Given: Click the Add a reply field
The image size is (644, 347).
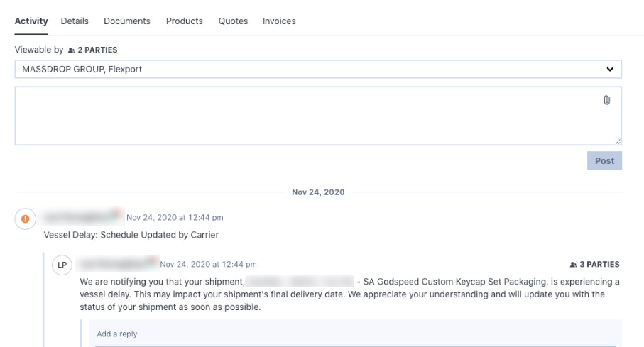Looking at the screenshot, I should (355, 334).
